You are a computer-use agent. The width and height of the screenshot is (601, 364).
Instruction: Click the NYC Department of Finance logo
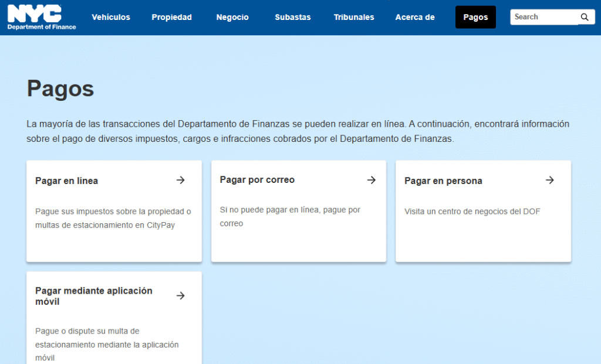coord(41,17)
